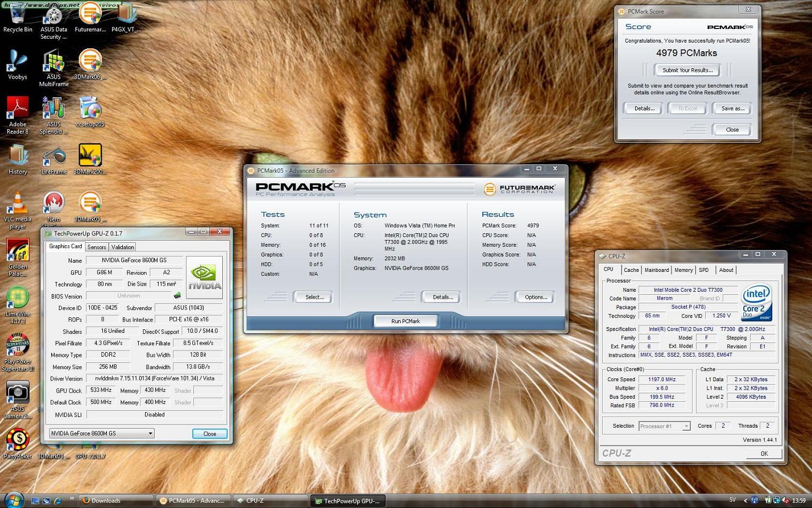Open the History desktop icon
Viewport: 812px width, 508px height.
[x=18, y=159]
